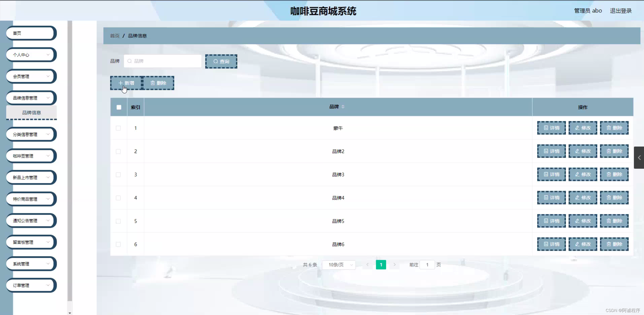The height and width of the screenshot is (315, 644).
Task: Click the plus icon 新增 button
Action: click(x=126, y=83)
